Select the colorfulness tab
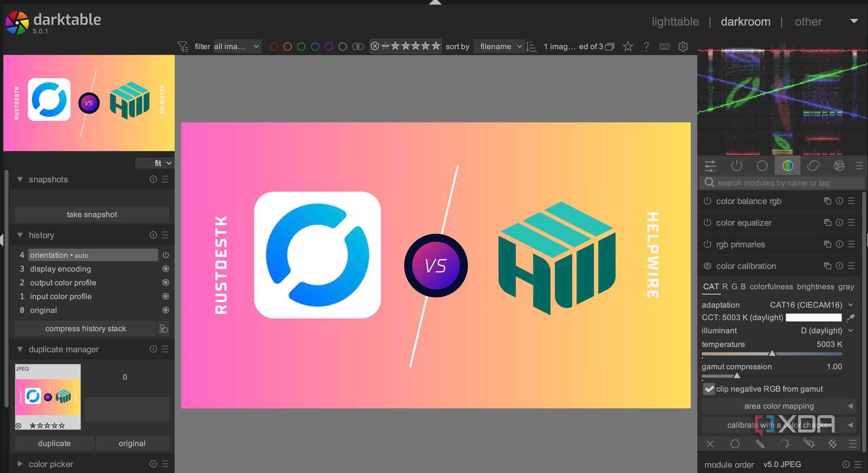Screen dimensions: 868x473 pyautogui.click(x=771, y=286)
